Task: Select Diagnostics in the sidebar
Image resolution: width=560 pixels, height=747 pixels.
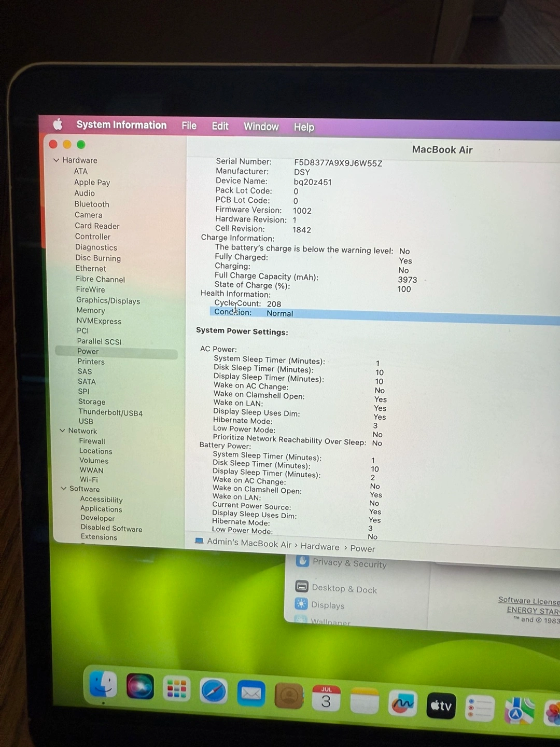Action: (96, 247)
